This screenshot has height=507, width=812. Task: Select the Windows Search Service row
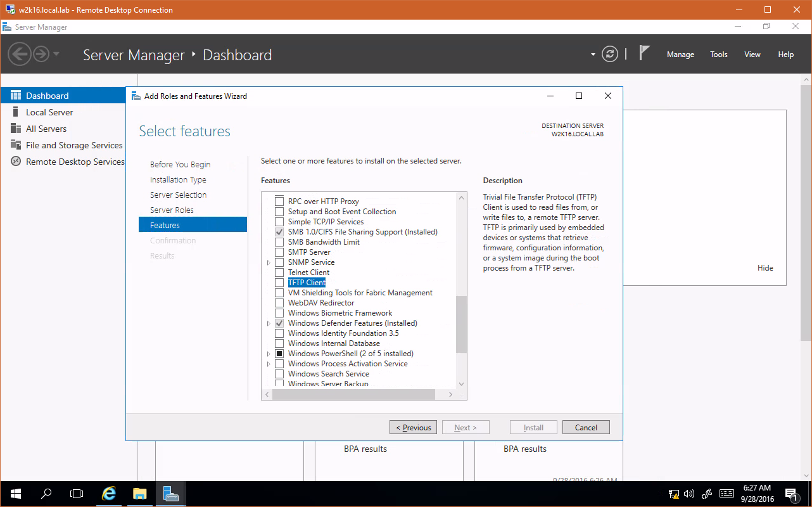(328, 374)
